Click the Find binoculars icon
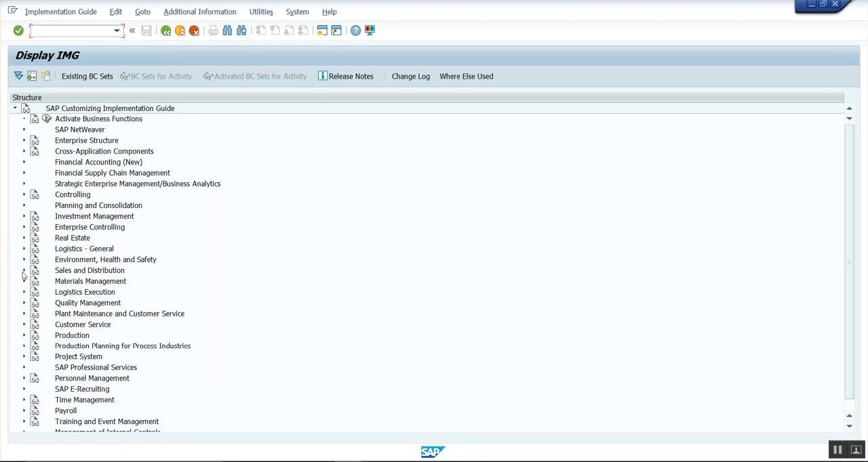Viewport: 868px width, 462px height. tap(227, 30)
